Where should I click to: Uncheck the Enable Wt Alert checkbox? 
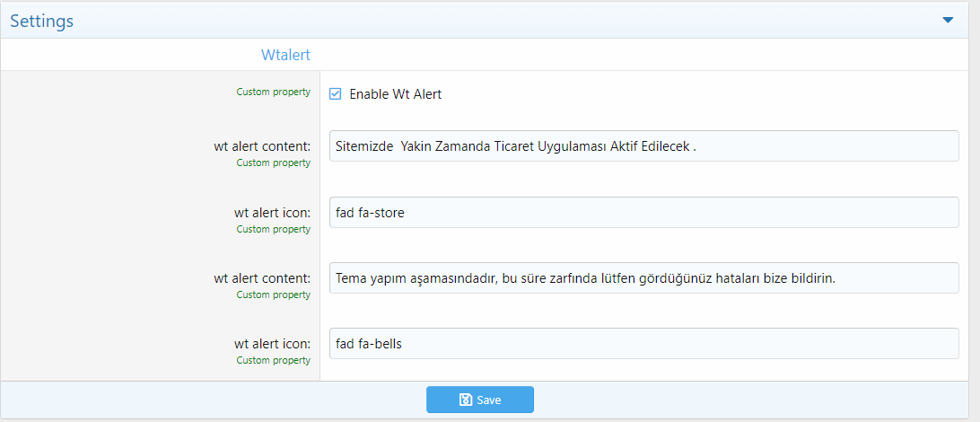tap(336, 94)
